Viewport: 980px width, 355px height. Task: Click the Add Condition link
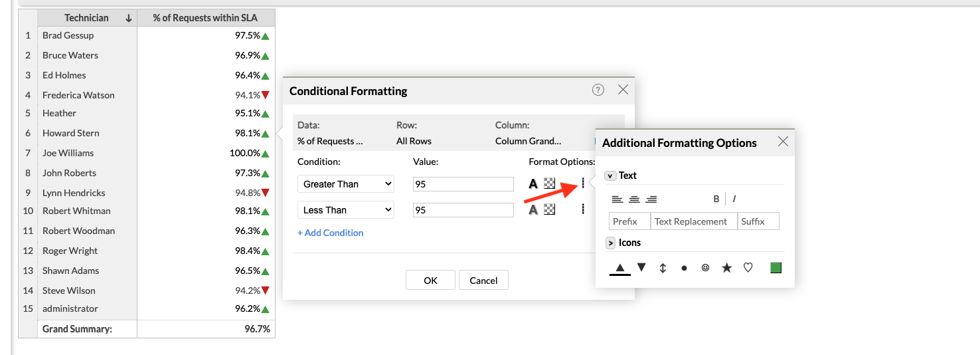[x=331, y=233]
